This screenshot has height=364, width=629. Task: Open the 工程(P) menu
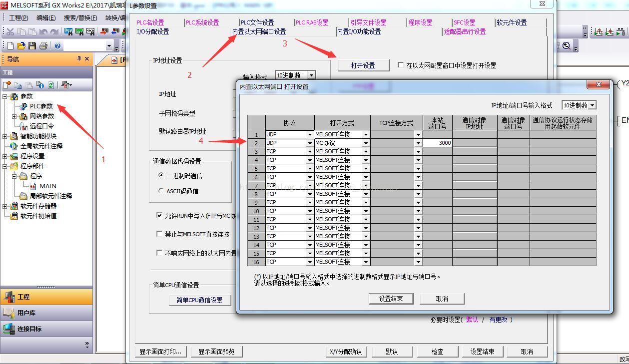click(18, 17)
